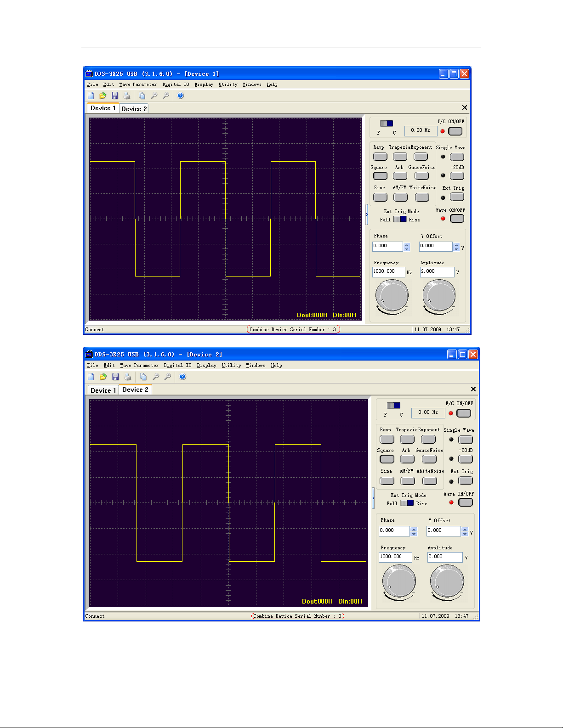Select WhiteNoise waveform in Device 2 window
Screen dimensions: 563x728
[430, 481]
